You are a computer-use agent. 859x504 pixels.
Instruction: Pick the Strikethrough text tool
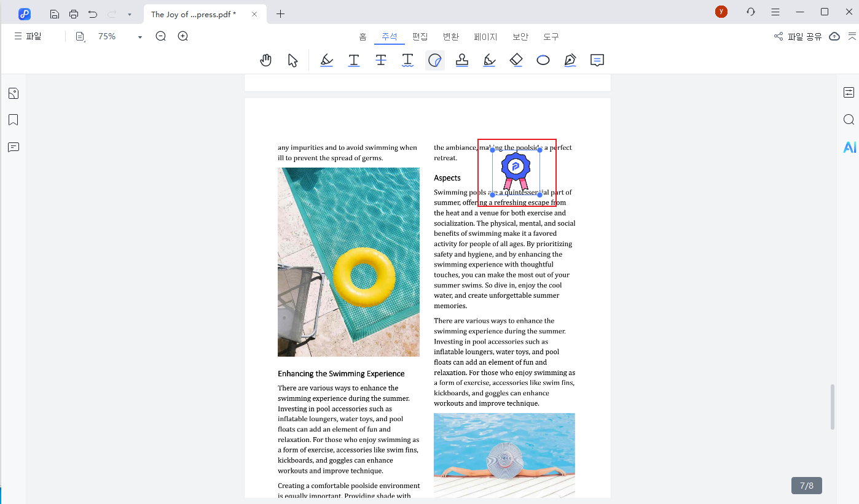[x=381, y=60]
